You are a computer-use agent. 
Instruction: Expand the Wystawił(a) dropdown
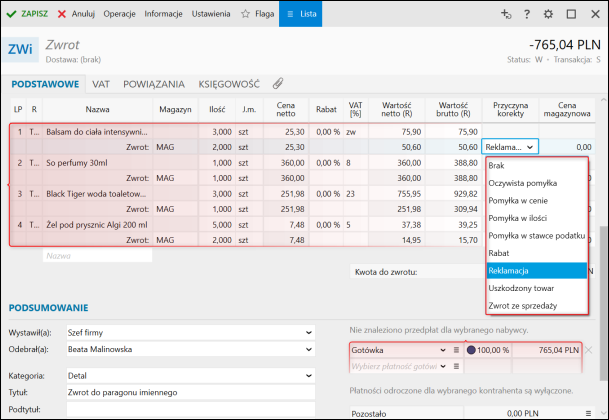[x=307, y=332]
